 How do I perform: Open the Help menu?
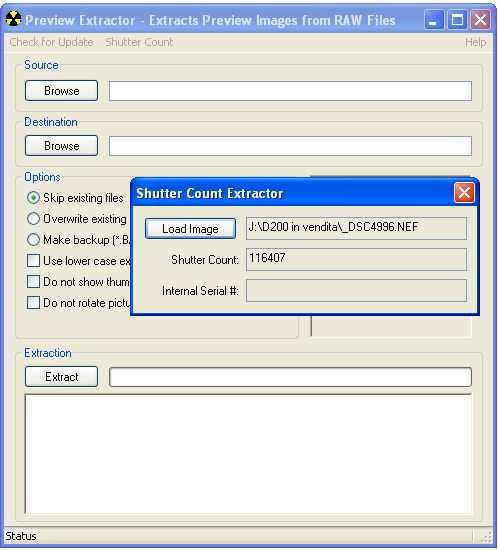tap(475, 42)
